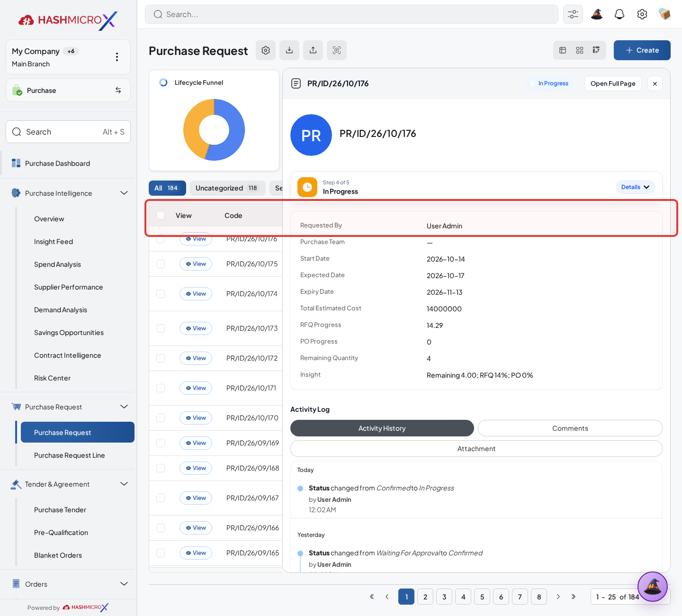Click the scan icon beside upload
Viewport: 682px width, 616px height.
click(337, 50)
